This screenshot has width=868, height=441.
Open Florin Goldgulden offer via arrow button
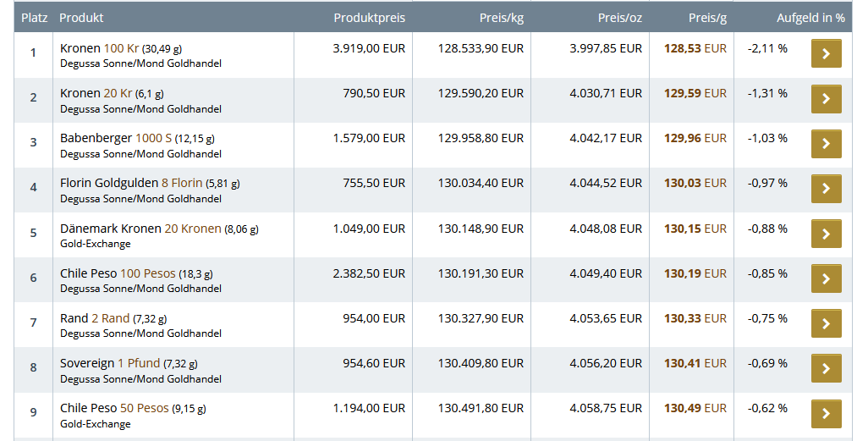(826, 189)
